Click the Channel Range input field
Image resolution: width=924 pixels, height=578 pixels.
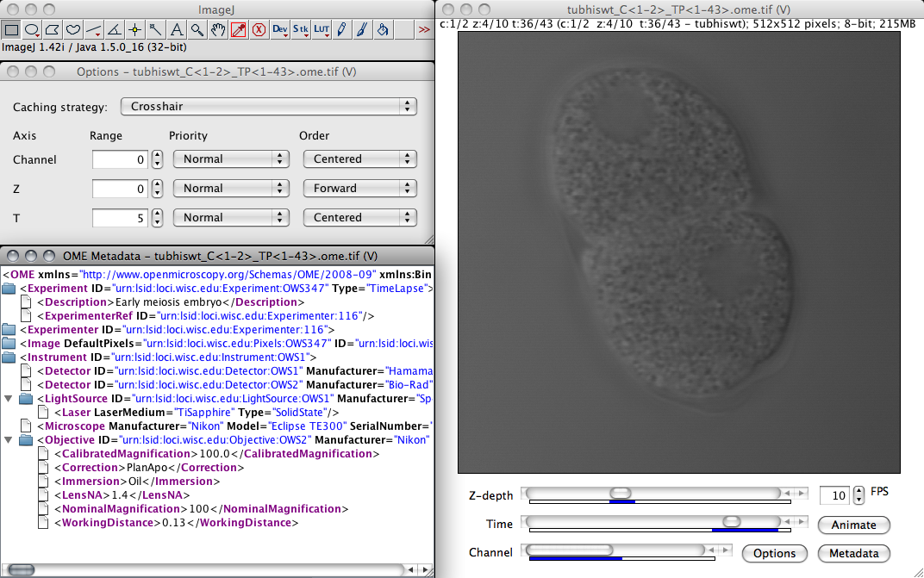(120, 159)
